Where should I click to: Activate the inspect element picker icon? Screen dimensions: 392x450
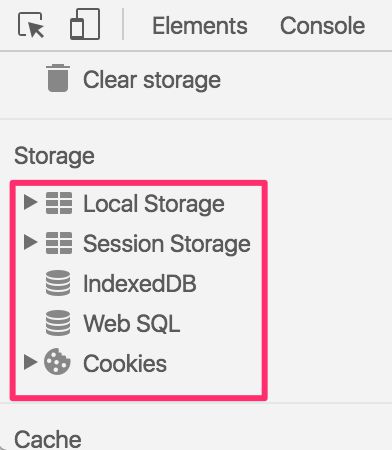coord(31,25)
